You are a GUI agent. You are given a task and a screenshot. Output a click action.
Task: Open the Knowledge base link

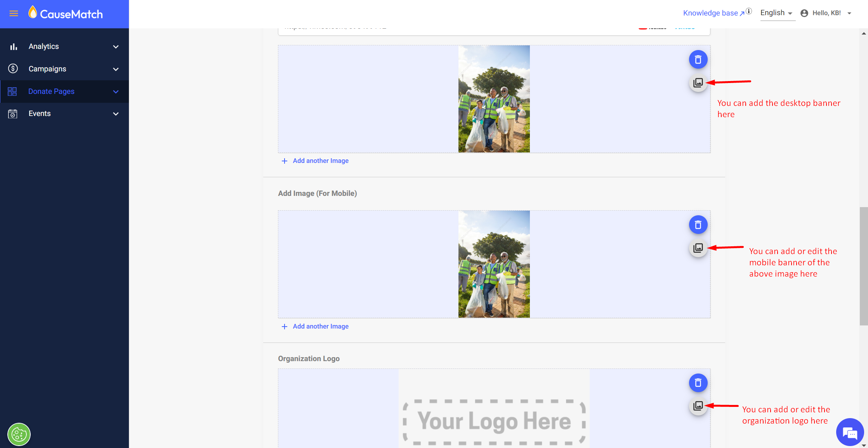tap(710, 13)
